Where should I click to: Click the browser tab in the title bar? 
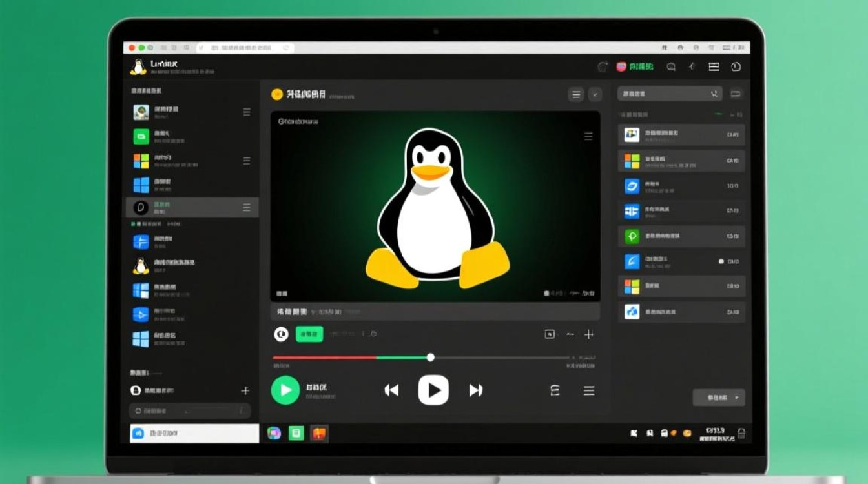(244, 47)
